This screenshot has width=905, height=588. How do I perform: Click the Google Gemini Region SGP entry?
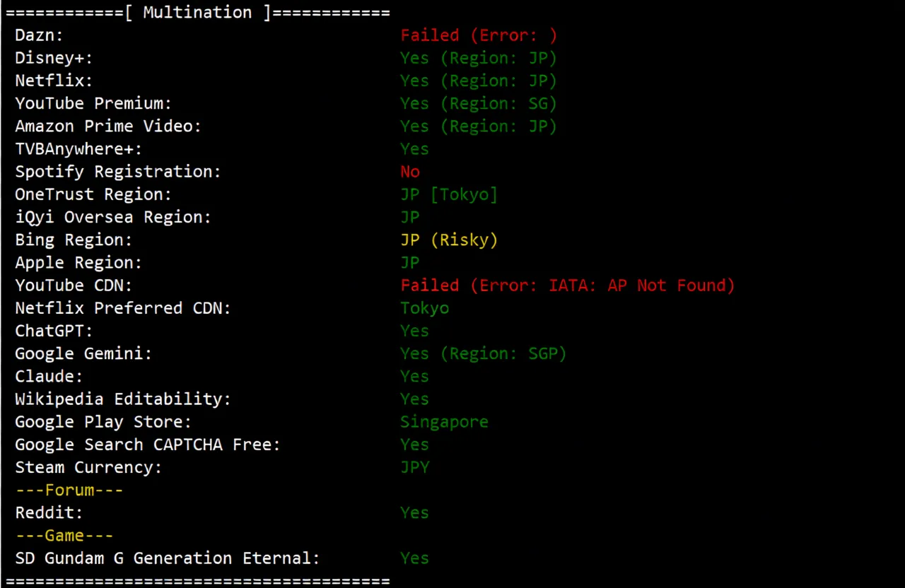click(x=483, y=353)
